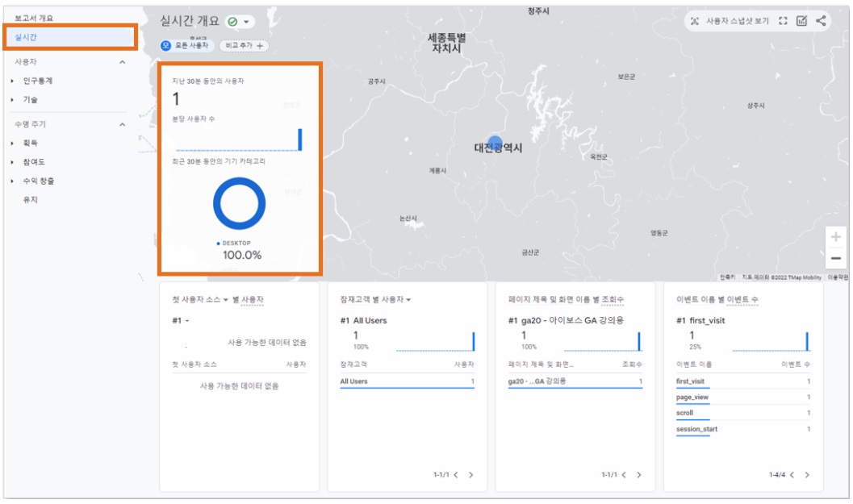Screen dimensions: 853x504
Task: Click the page_view event row
Action: pyautogui.click(x=743, y=398)
